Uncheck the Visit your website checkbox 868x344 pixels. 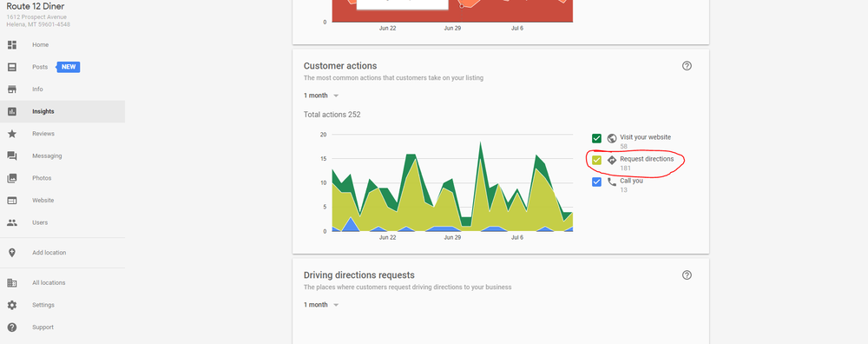pyautogui.click(x=597, y=138)
